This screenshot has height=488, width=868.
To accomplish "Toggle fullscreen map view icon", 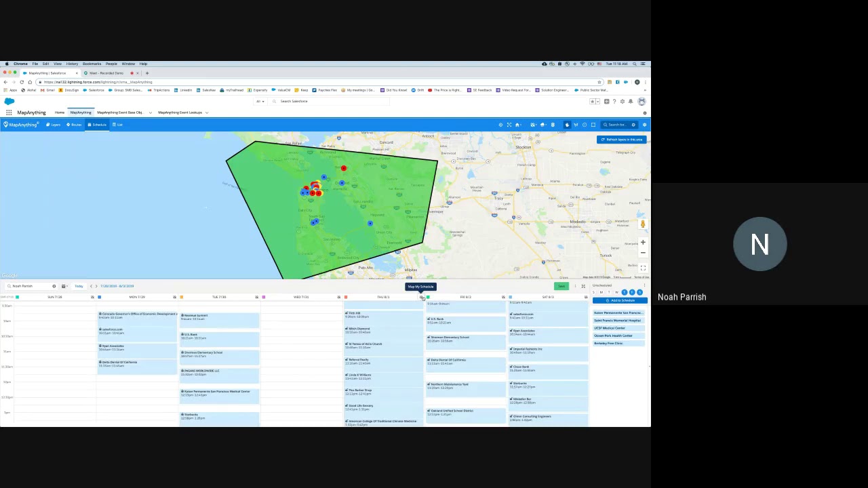I will coord(643,268).
